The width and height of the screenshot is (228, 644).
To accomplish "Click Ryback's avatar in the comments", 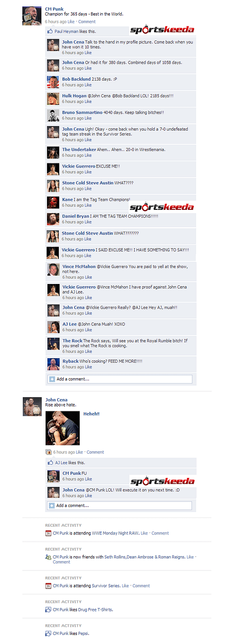I will pos(53,364).
